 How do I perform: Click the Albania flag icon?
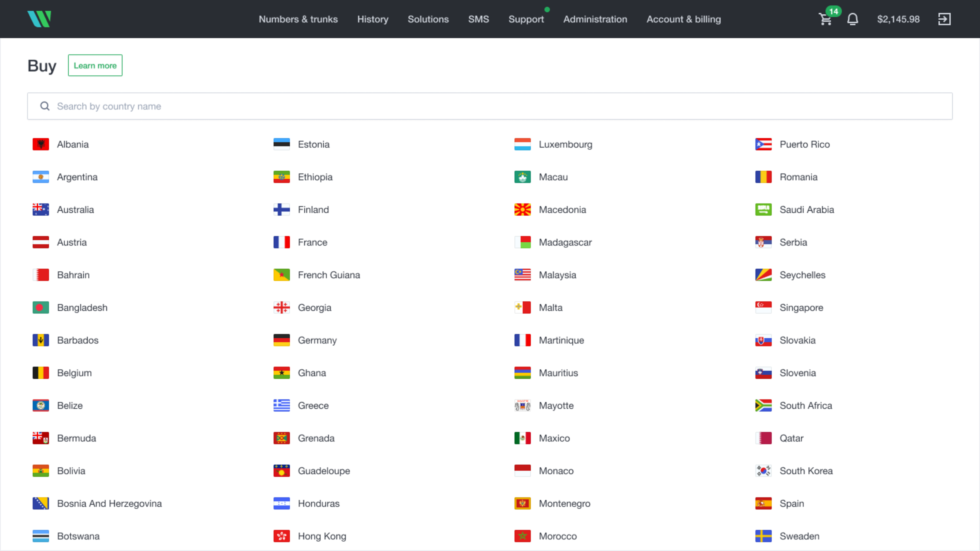(x=41, y=144)
